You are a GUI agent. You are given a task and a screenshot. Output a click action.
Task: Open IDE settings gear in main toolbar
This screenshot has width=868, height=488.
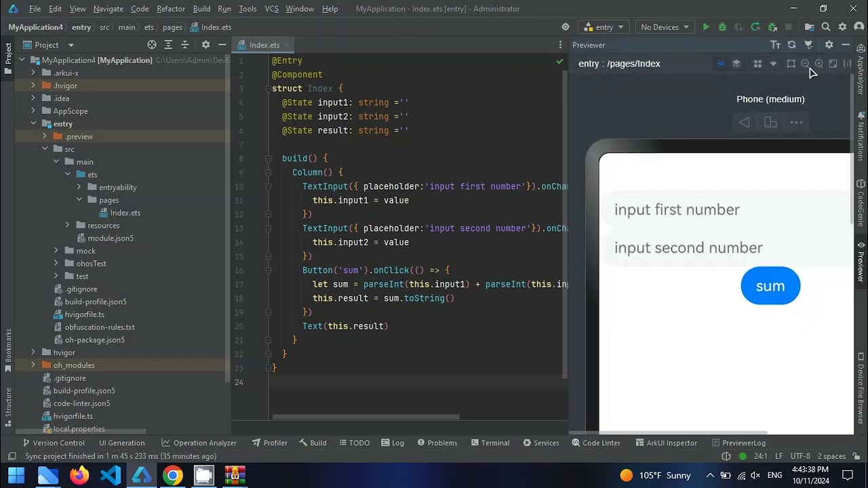[x=842, y=27]
